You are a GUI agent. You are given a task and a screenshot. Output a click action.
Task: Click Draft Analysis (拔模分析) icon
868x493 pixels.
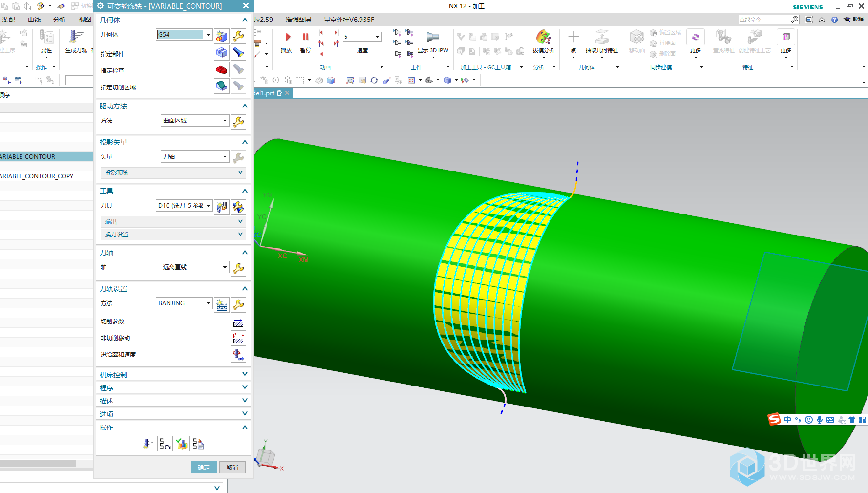click(x=543, y=38)
